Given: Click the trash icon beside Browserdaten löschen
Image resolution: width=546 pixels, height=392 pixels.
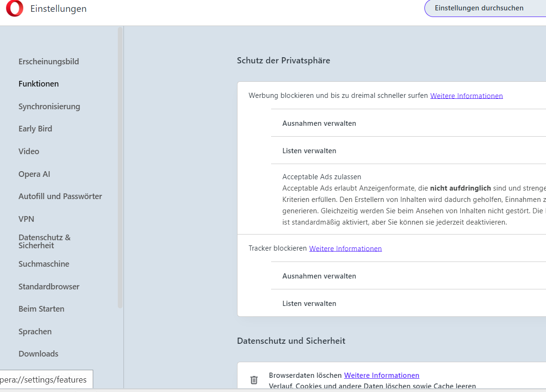Looking at the screenshot, I should (x=254, y=380).
